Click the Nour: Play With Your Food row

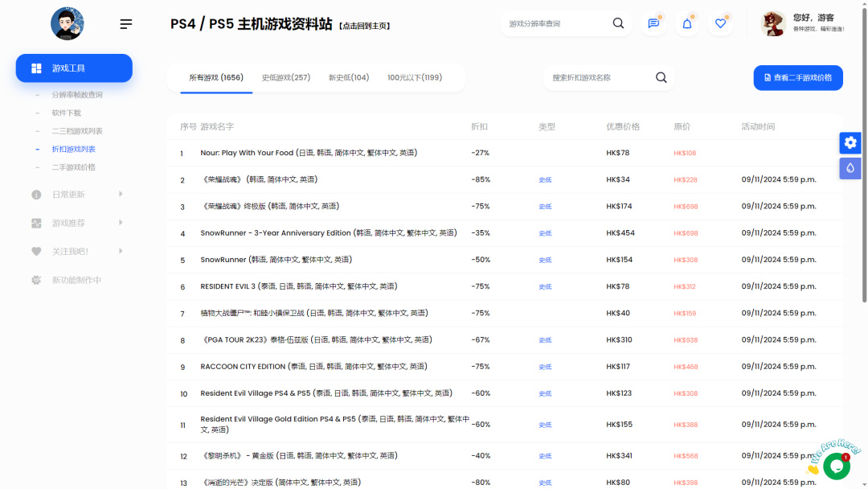(505, 153)
